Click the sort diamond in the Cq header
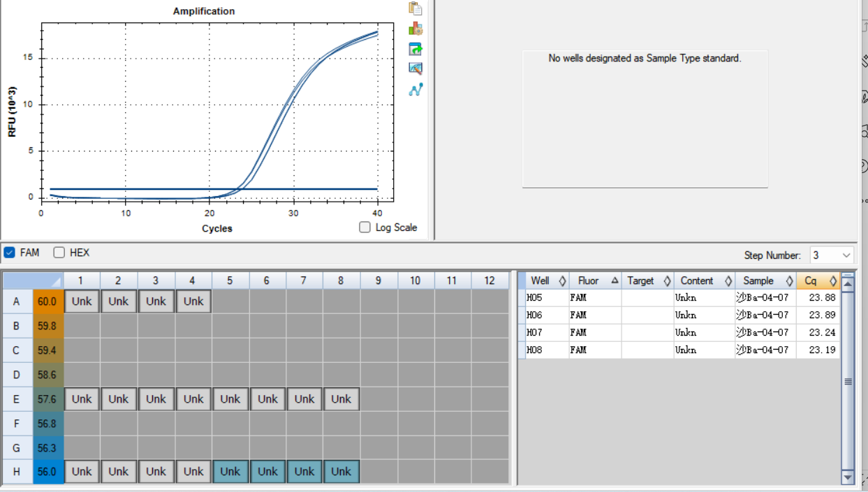The height and width of the screenshot is (492, 868). (x=832, y=281)
